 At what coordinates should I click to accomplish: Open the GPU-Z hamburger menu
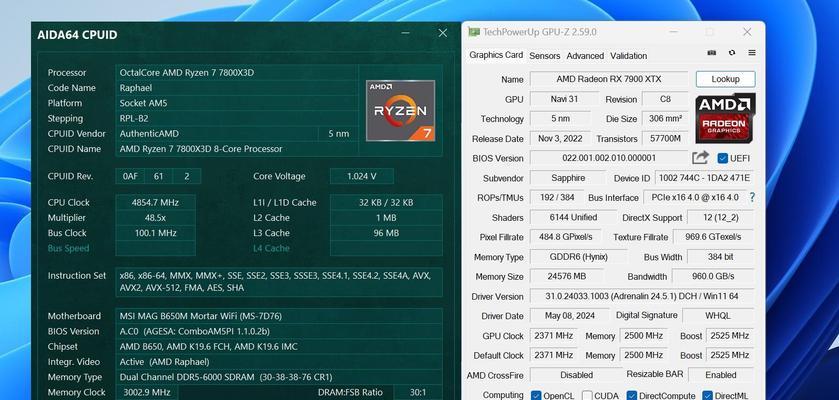point(752,53)
